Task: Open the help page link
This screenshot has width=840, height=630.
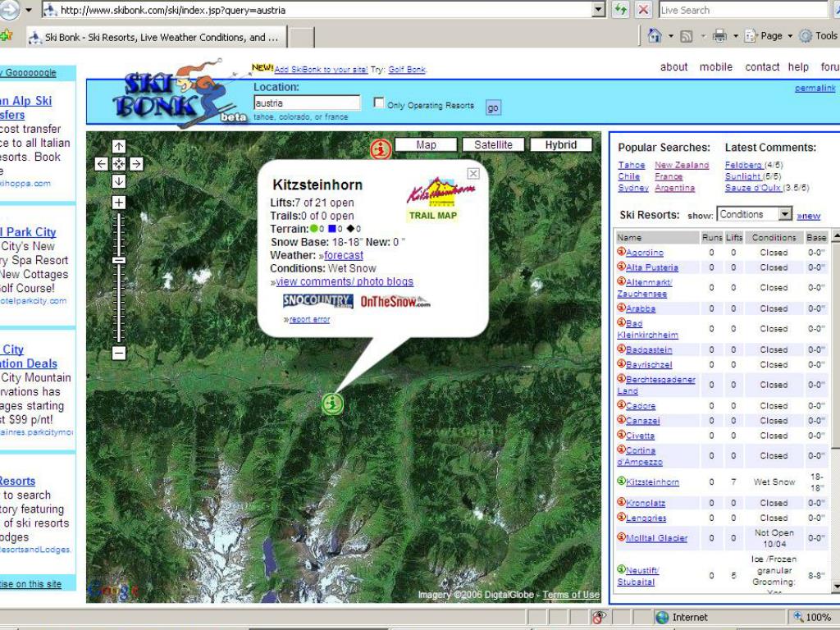Action: point(798,67)
